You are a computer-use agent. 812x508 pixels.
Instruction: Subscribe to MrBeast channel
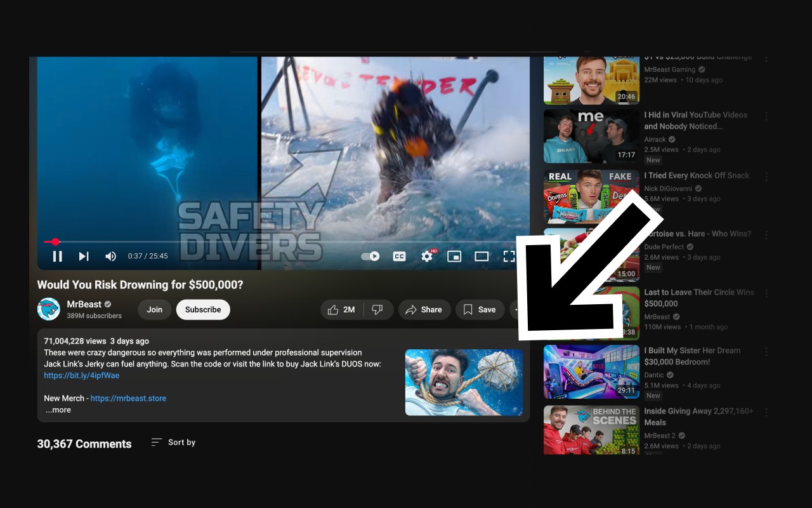click(203, 309)
